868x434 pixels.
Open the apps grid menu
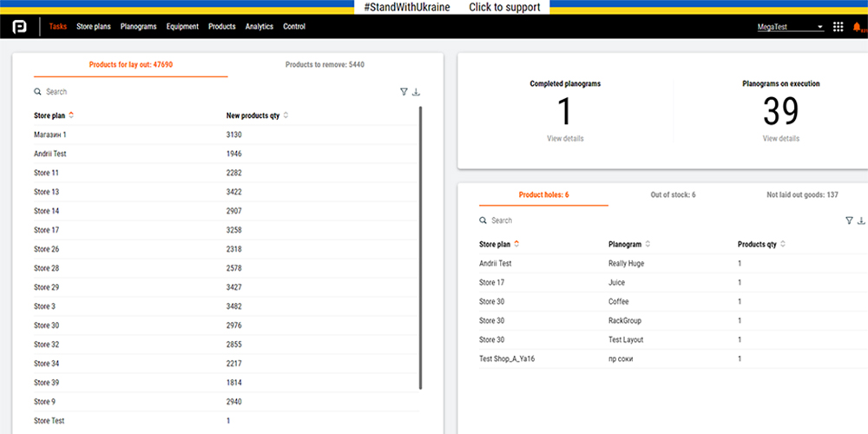click(x=838, y=27)
